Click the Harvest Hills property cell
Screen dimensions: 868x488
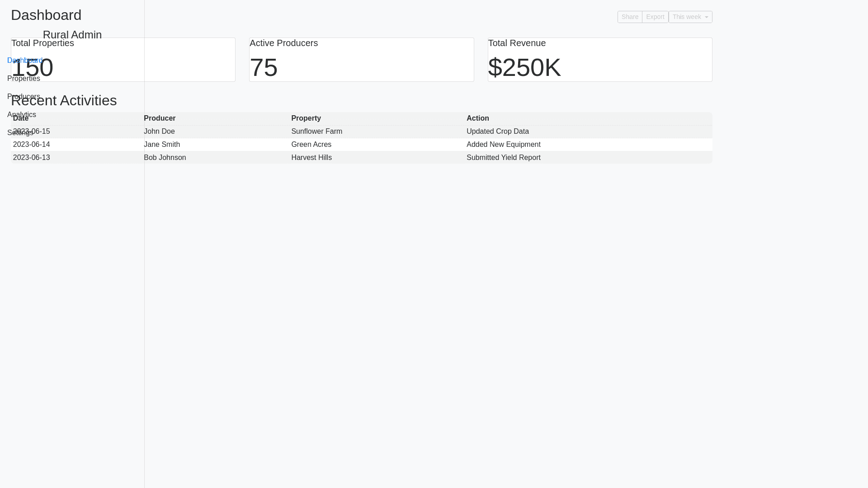[x=311, y=158]
